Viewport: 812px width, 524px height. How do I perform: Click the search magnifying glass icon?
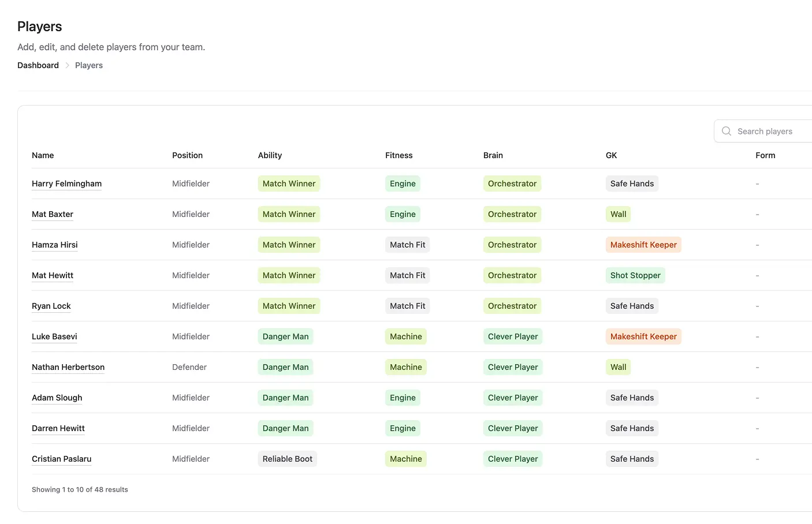[x=727, y=131]
